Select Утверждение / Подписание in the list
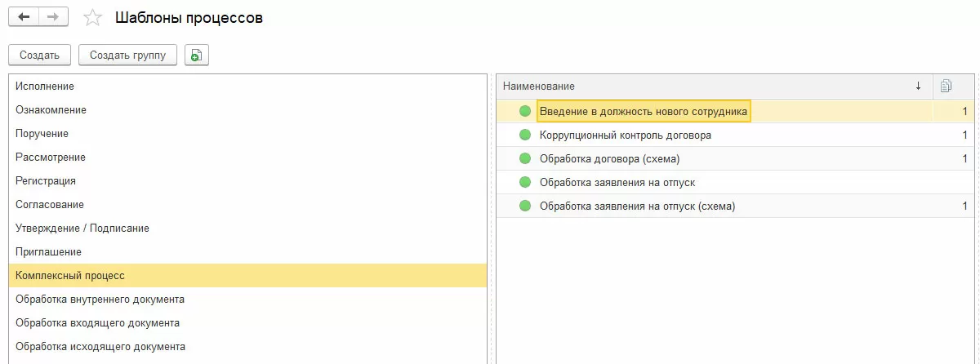 (247, 228)
